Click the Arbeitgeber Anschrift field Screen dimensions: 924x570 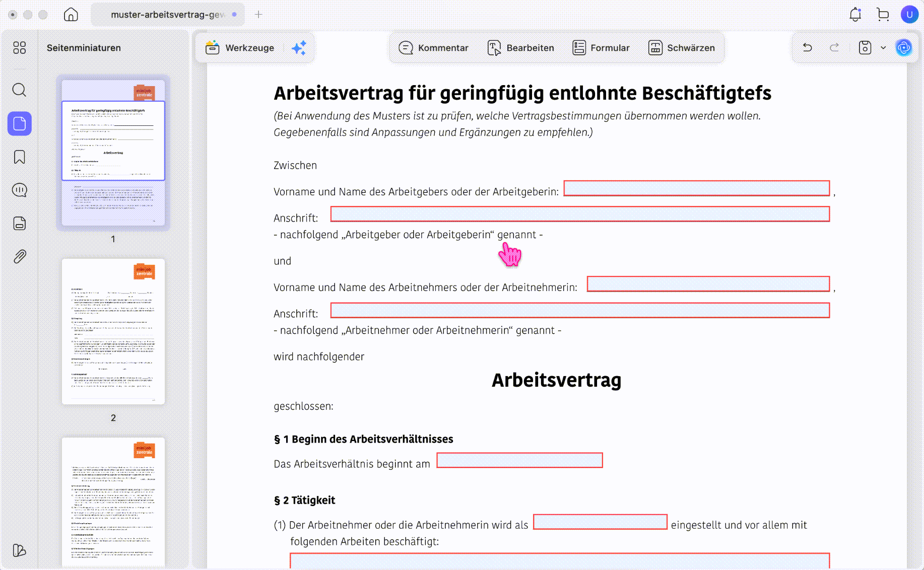pos(580,214)
